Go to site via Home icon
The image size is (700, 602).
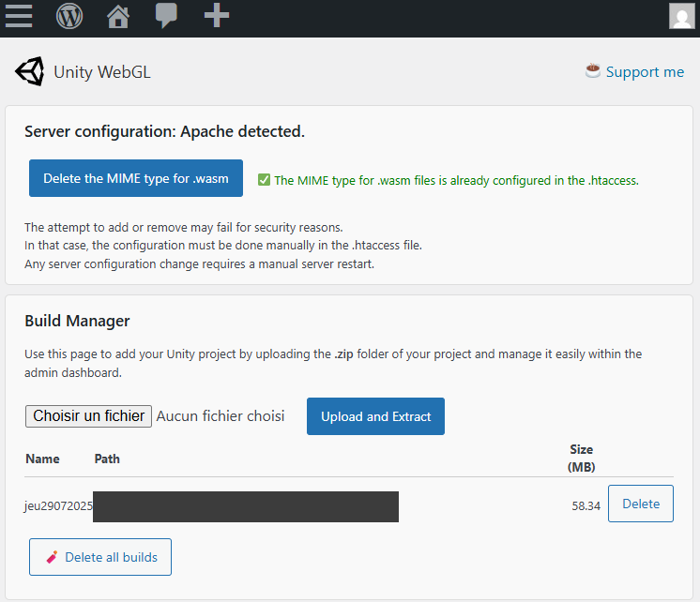[x=118, y=16]
